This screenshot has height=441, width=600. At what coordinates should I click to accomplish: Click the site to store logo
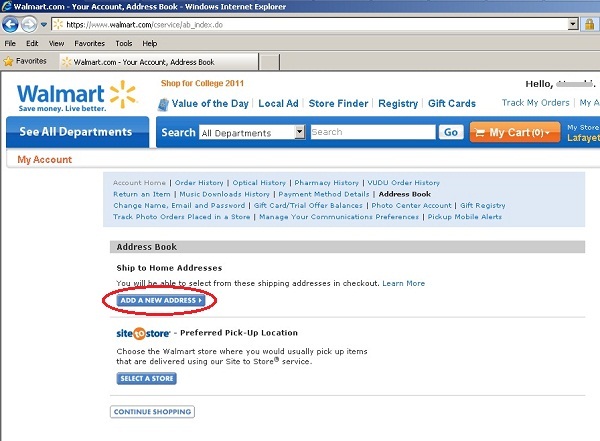(x=143, y=333)
